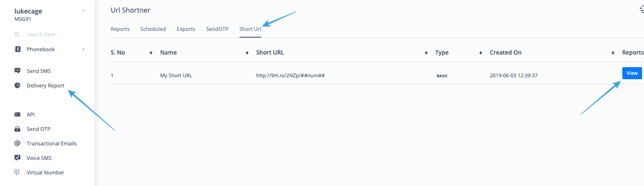Click the Send SMS chat icon
Screen dimensions: 644x186
tap(17, 71)
